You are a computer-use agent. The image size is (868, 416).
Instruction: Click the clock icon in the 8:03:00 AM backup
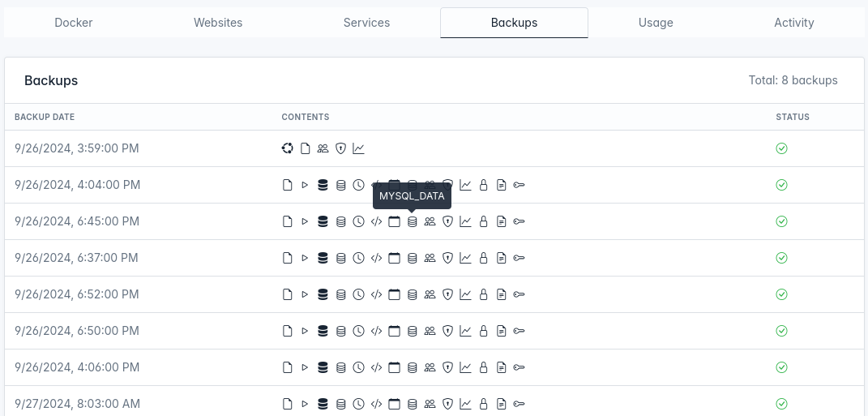(359, 404)
